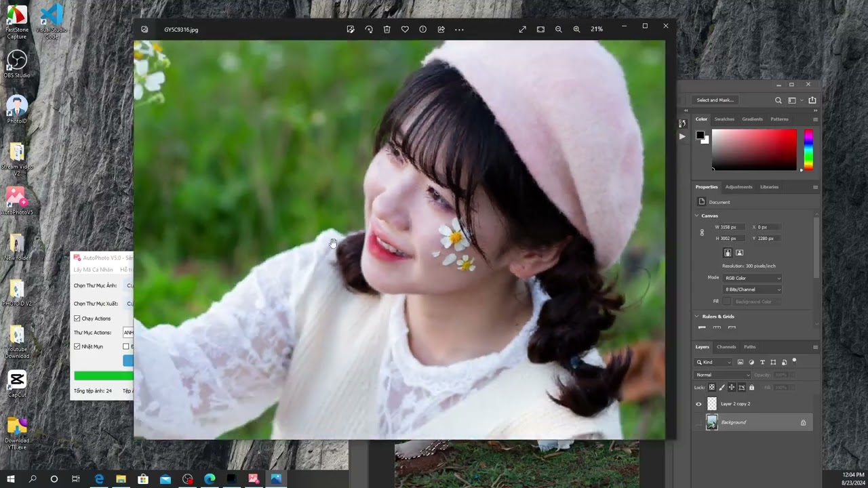Collapse the Canvas section

pos(696,216)
